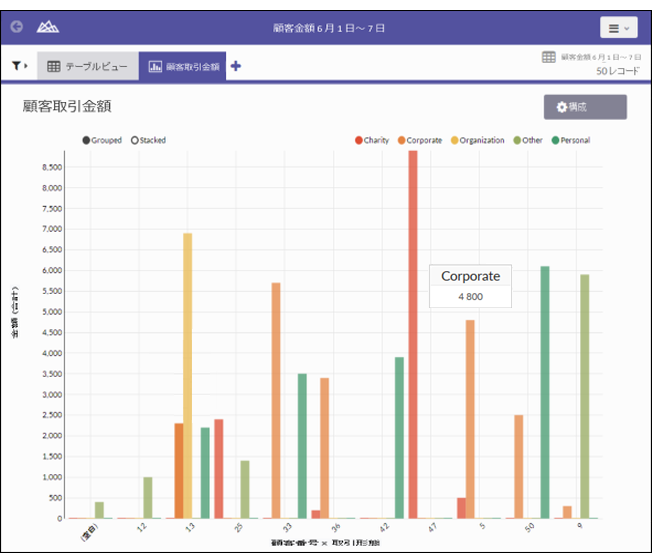Click the yellow Organization bar at 13

point(187,375)
